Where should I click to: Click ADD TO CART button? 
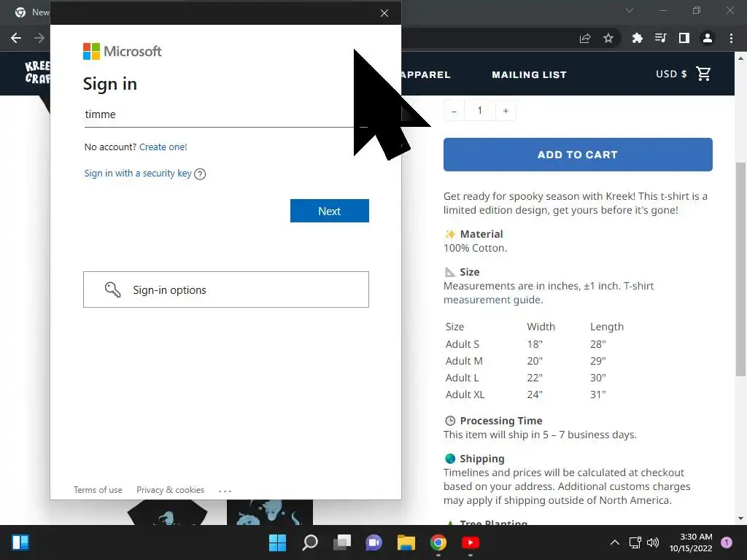(x=578, y=155)
